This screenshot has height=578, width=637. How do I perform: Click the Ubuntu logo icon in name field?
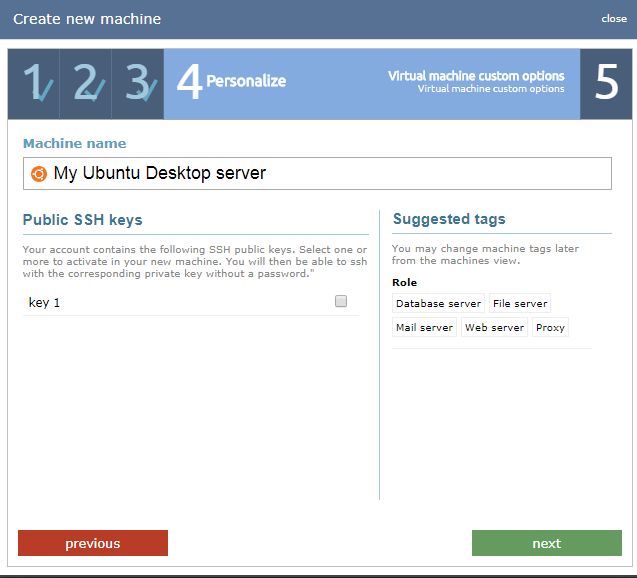(x=38, y=173)
